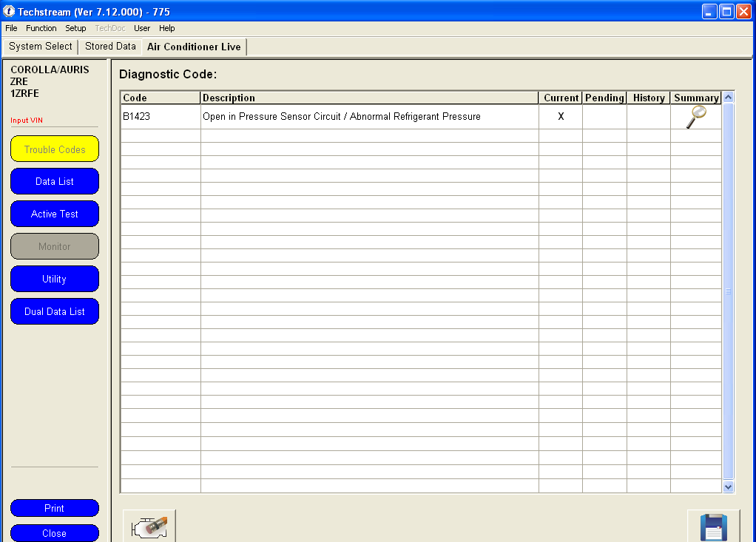756x542 pixels.
Task: Click the Techstream title bar app icon
Action: 9,11
